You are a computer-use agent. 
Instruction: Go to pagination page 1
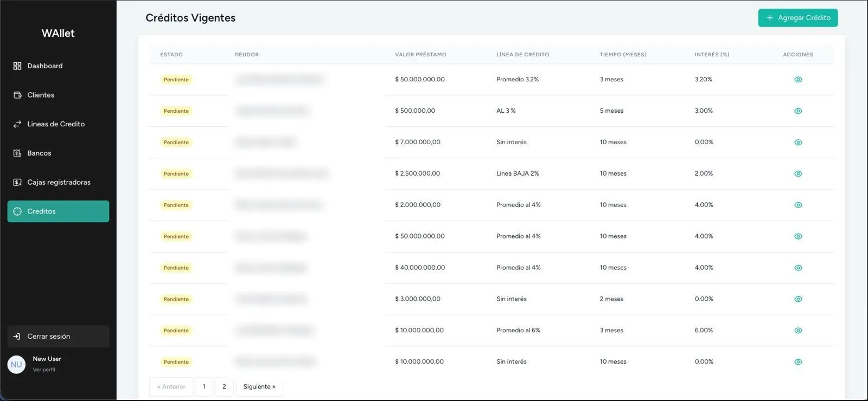pos(204,387)
